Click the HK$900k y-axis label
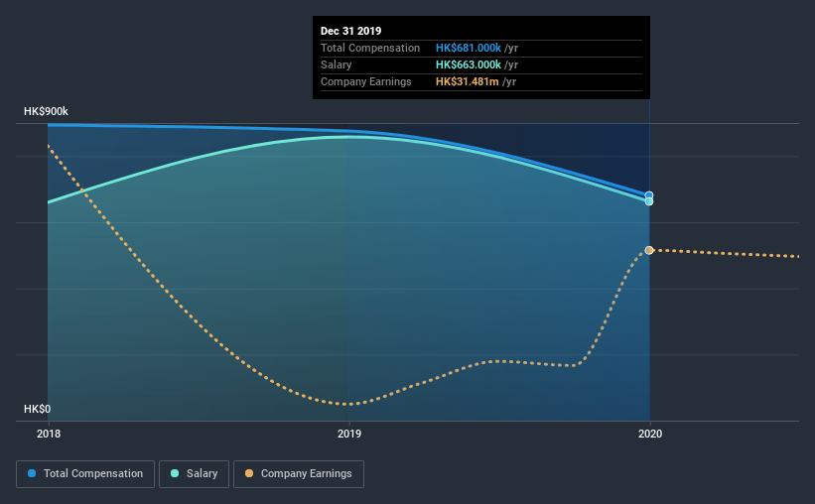The height and width of the screenshot is (504, 815). pos(46,112)
